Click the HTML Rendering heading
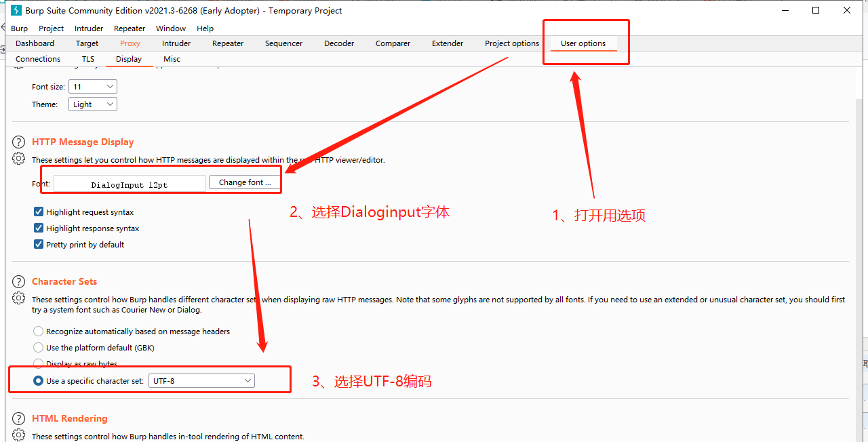Screen dimensions: 868x442 (x=70, y=419)
